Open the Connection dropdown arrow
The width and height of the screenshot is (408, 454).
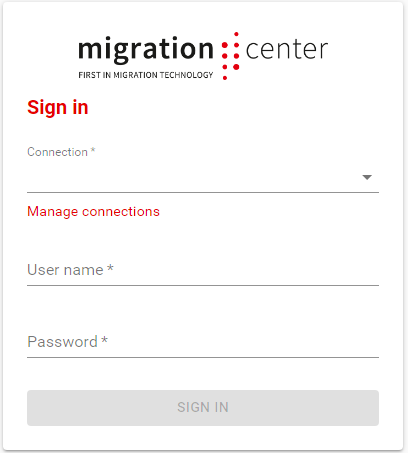click(367, 177)
